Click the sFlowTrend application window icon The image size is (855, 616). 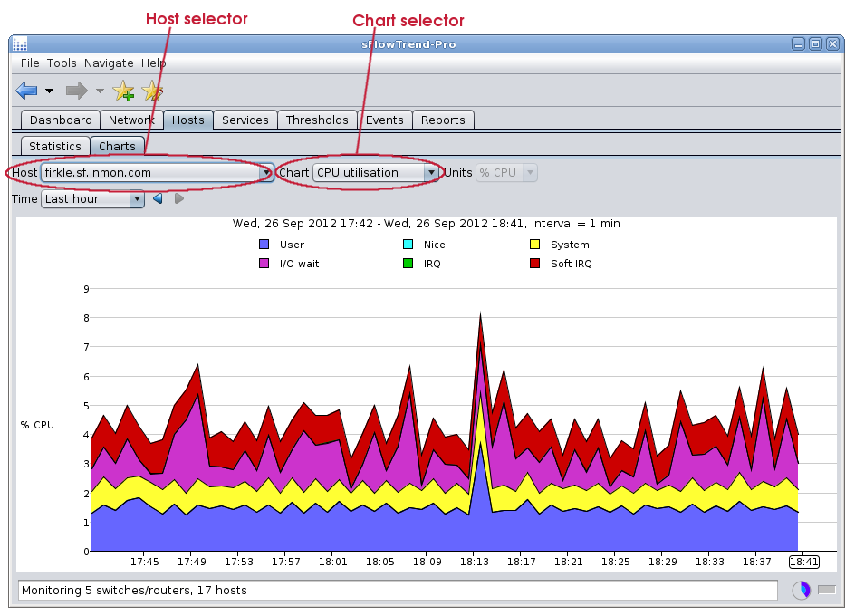20,43
